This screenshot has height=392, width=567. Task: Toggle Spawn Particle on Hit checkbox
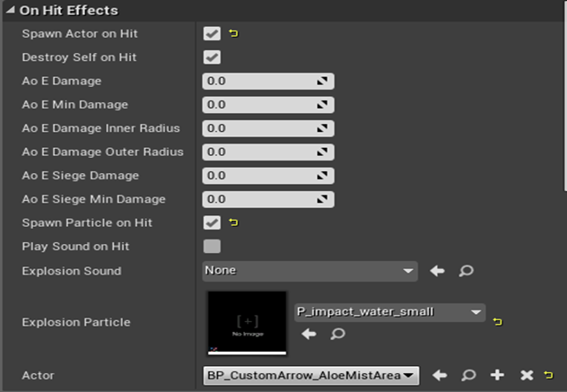pos(212,222)
